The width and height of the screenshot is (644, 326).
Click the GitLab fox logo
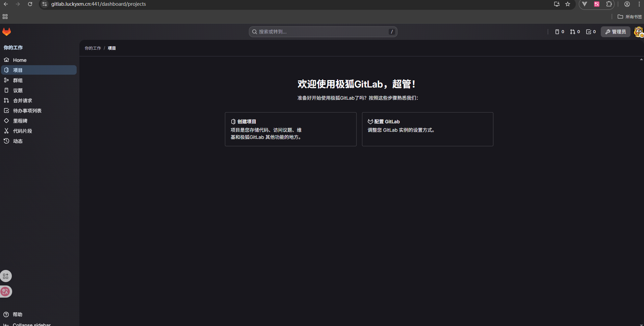point(7,32)
